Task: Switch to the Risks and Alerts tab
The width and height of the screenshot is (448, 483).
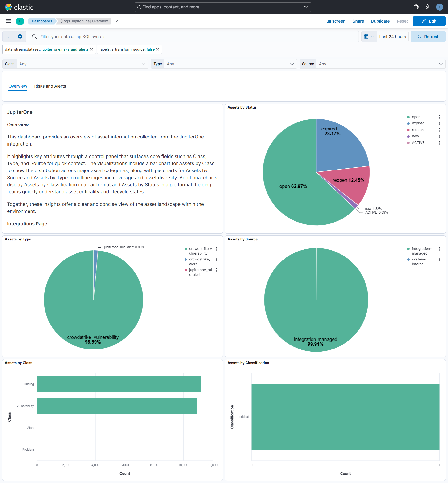Action: (x=50, y=86)
